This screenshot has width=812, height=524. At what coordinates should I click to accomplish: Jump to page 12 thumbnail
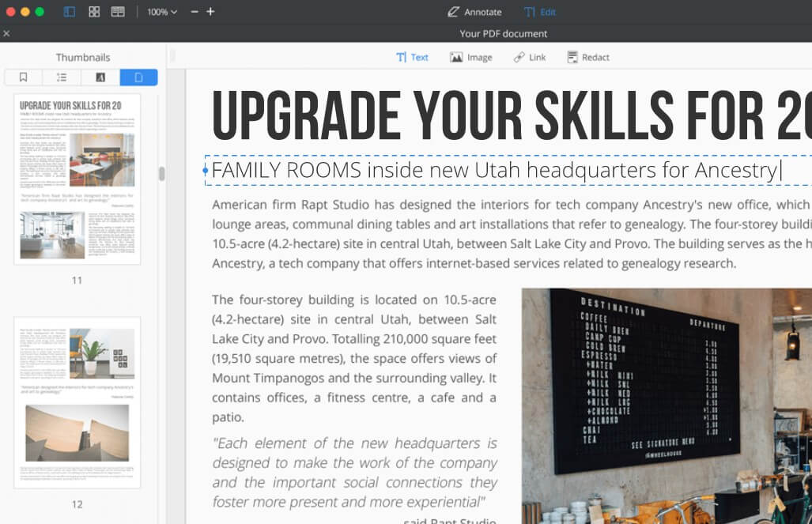pyautogui.click(x=77, y=402)
